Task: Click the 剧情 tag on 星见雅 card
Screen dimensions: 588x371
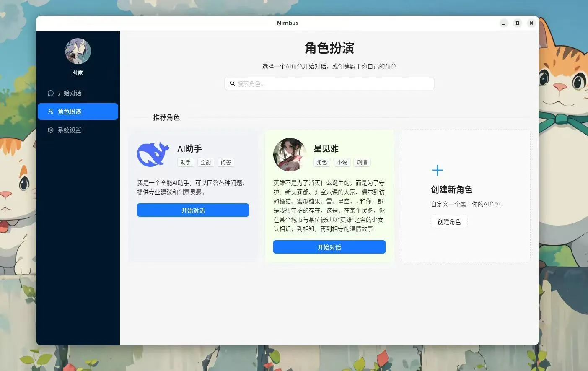Action: point(362,162)
